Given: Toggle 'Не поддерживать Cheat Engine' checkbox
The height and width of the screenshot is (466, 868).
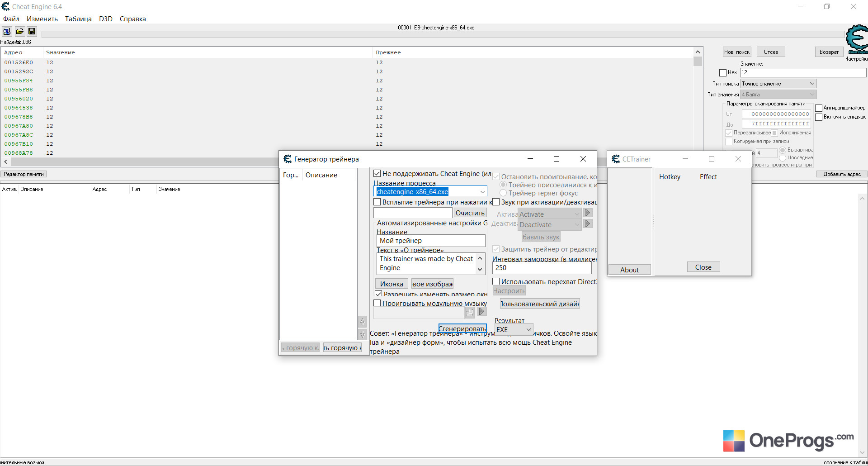Looking at the screenshot, I should coord(377,173).
